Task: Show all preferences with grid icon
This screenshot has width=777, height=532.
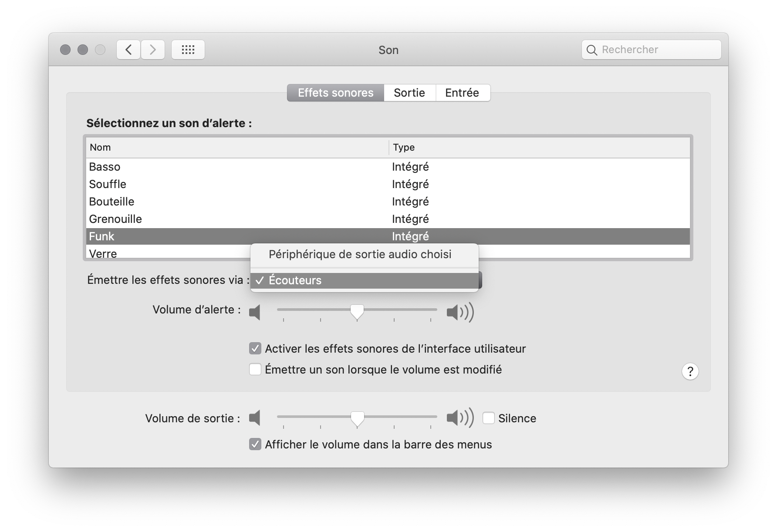Action: 188,50
